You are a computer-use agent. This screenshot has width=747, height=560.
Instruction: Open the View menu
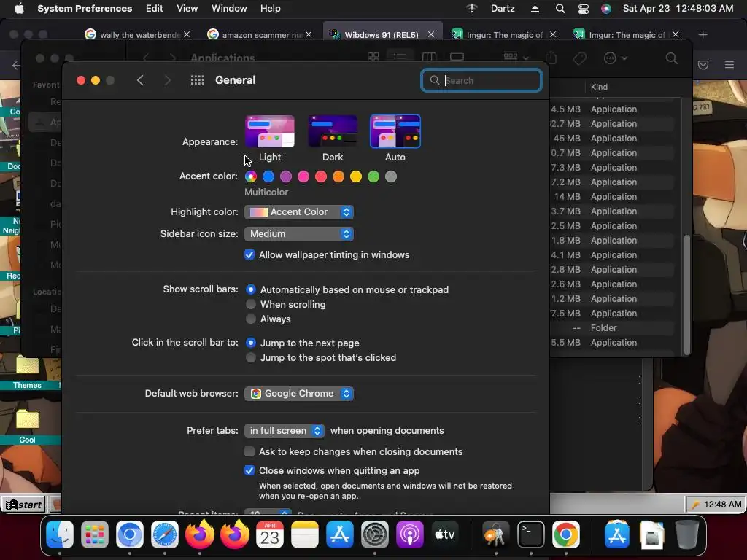(x=187, y=9)
